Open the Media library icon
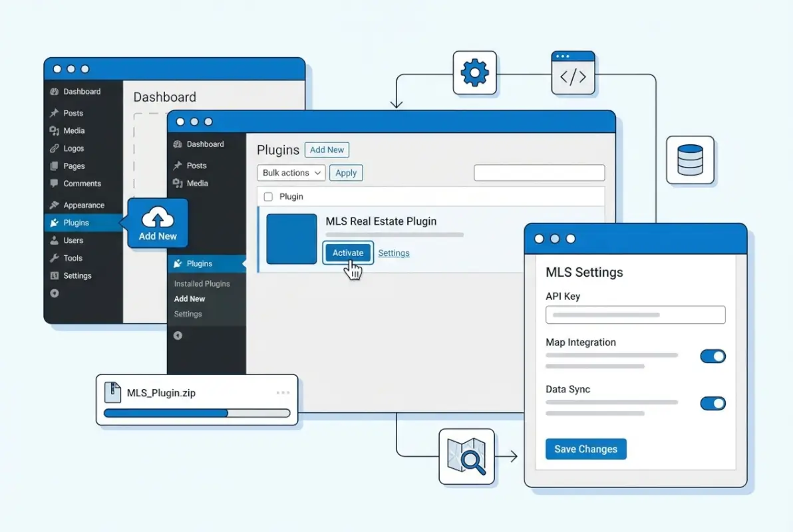 tap(55, 130)
